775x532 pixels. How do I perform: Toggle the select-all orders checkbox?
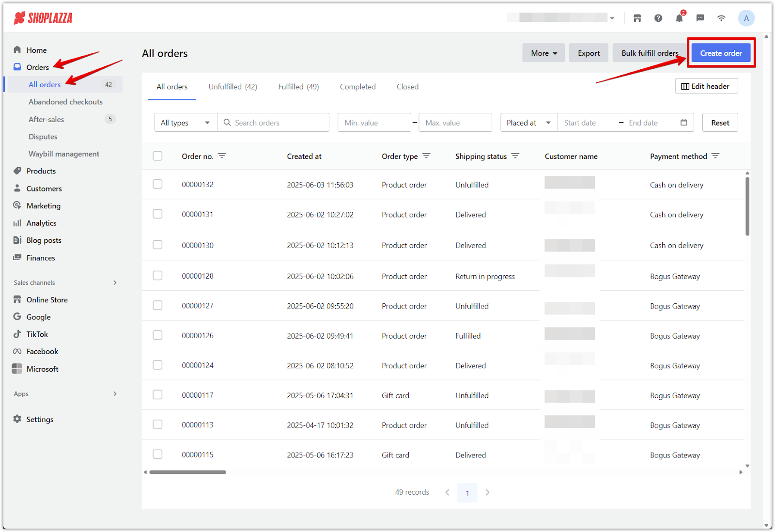157,156
